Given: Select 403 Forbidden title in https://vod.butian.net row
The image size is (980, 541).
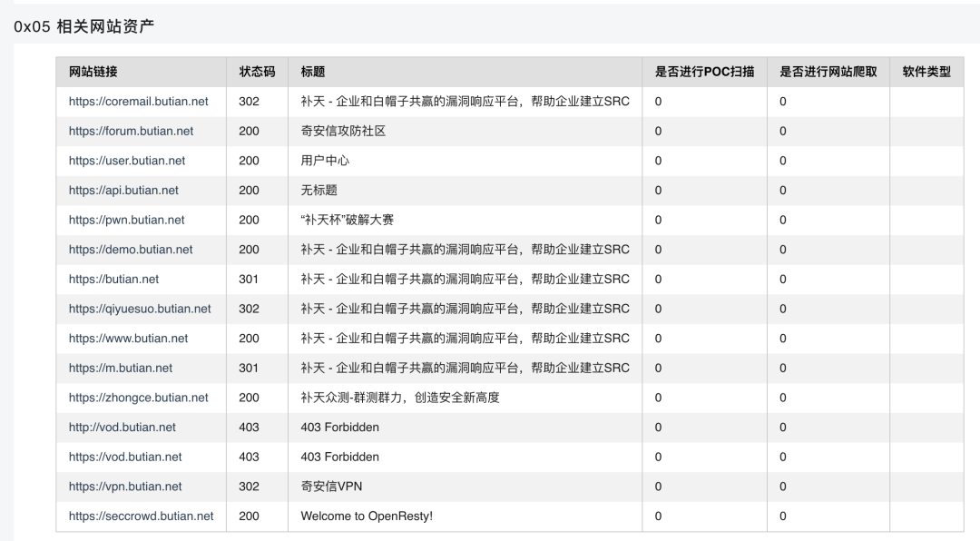Looking at the screenshot, I should [339, 457].
